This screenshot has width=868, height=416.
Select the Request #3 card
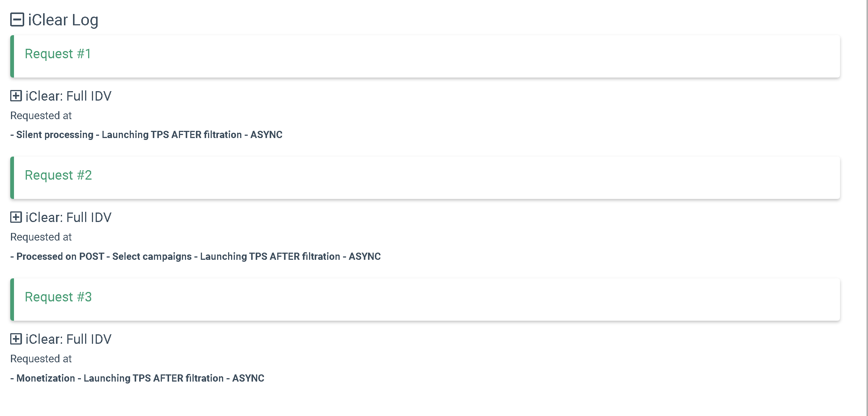coord(425,299)
